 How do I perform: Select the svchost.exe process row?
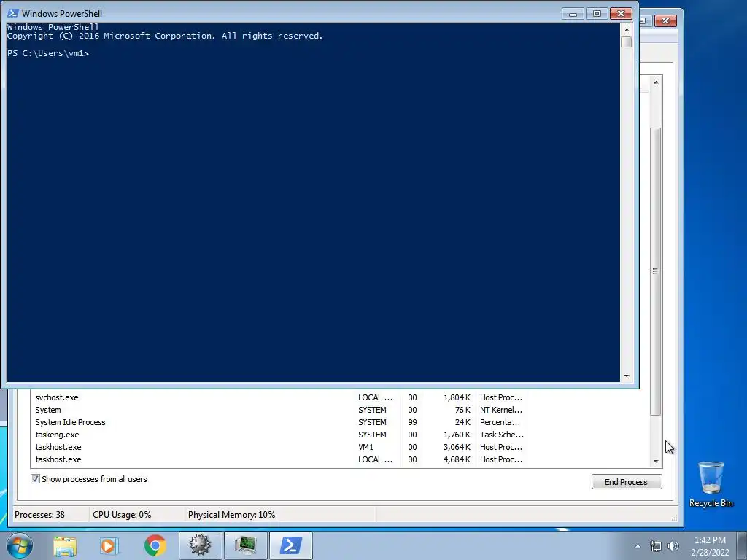(x=279, y=397)
